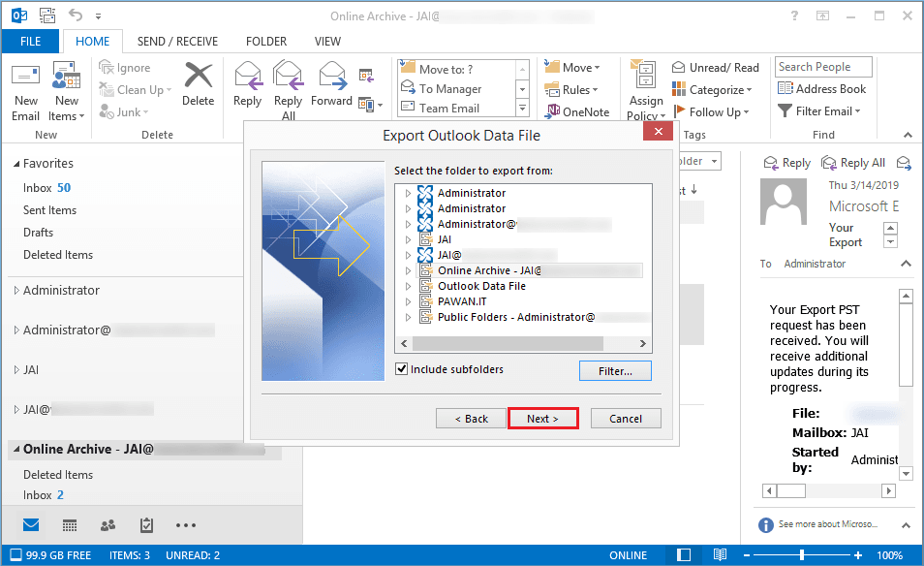Select Online Archive folder in dialog tree

click(531, 270)
